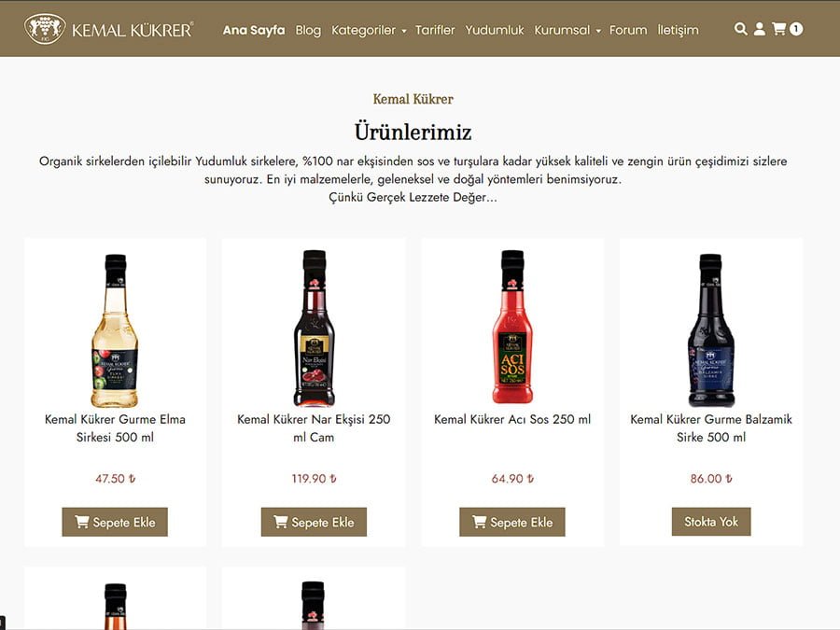Open the search magnifier icon

point(740,29)
